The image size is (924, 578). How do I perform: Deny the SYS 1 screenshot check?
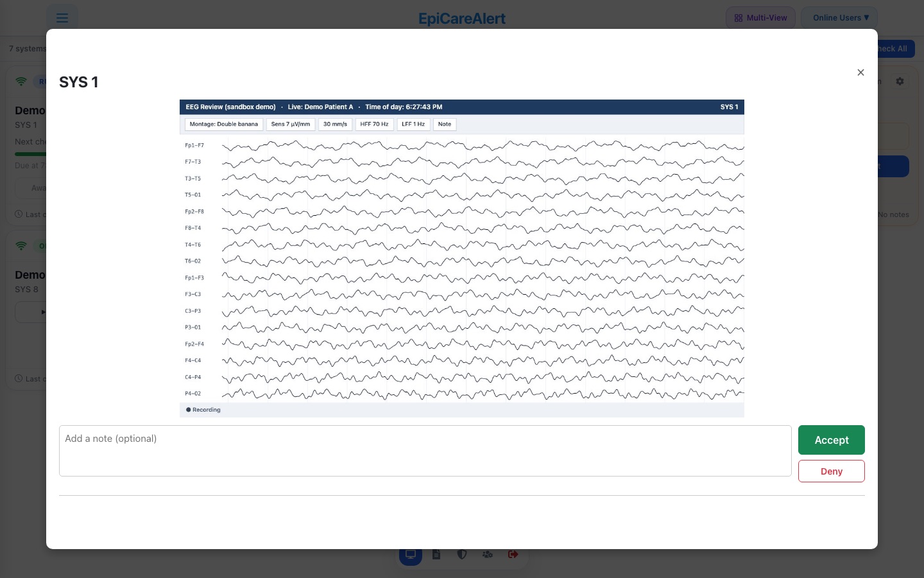[831, 471]
